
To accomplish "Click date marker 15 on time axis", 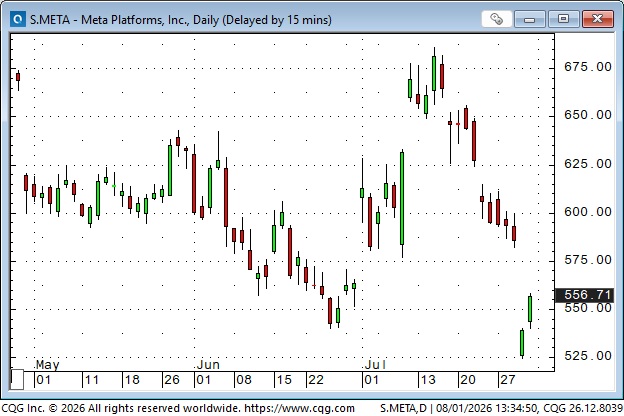I will [284, 380].
